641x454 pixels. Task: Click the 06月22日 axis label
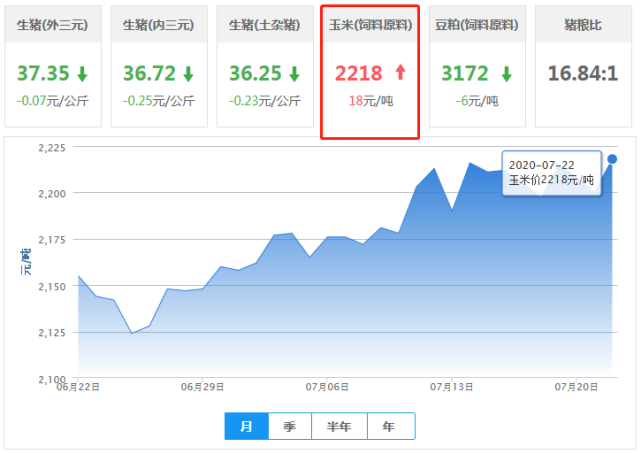[78, 387]
